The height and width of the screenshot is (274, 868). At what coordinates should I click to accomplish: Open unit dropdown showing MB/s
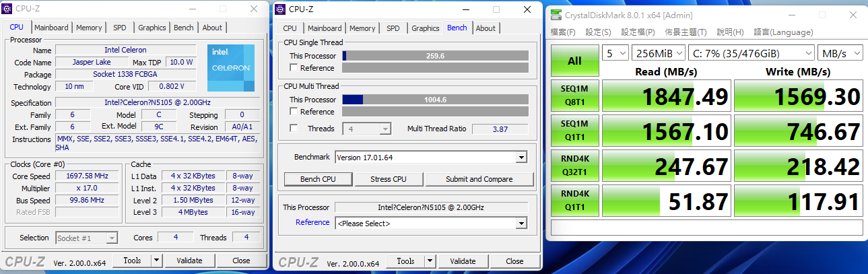coord(840,53)
